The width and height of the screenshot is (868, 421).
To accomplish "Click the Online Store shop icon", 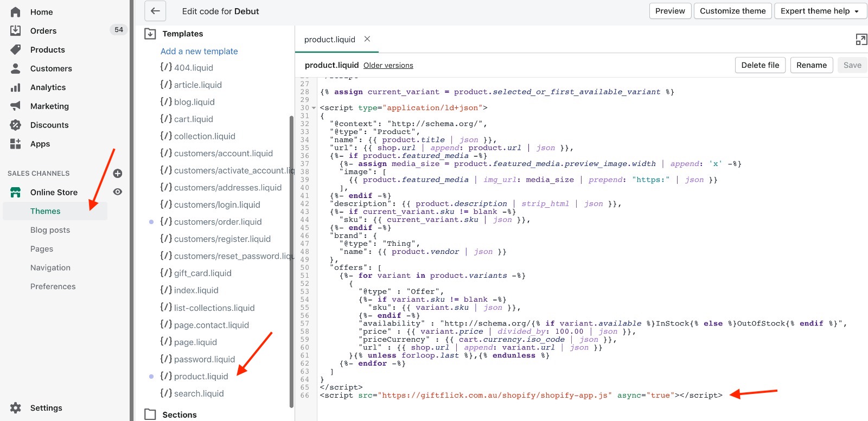I will click(x=16, y=192).
